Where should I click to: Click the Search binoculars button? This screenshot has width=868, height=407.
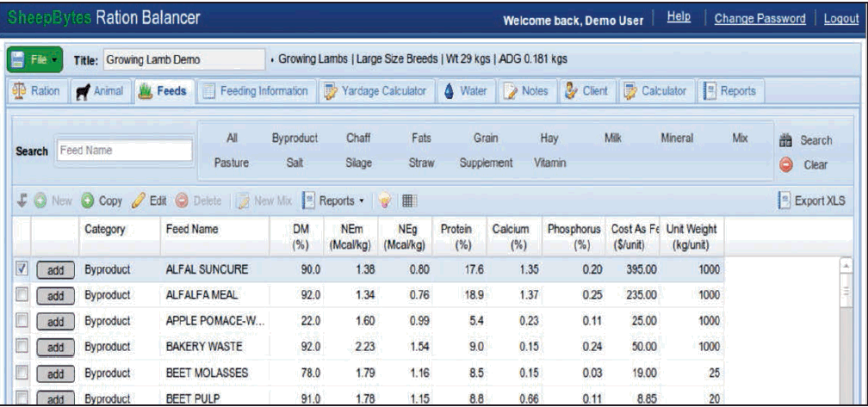pyautogui.click(x=805, y=140)
